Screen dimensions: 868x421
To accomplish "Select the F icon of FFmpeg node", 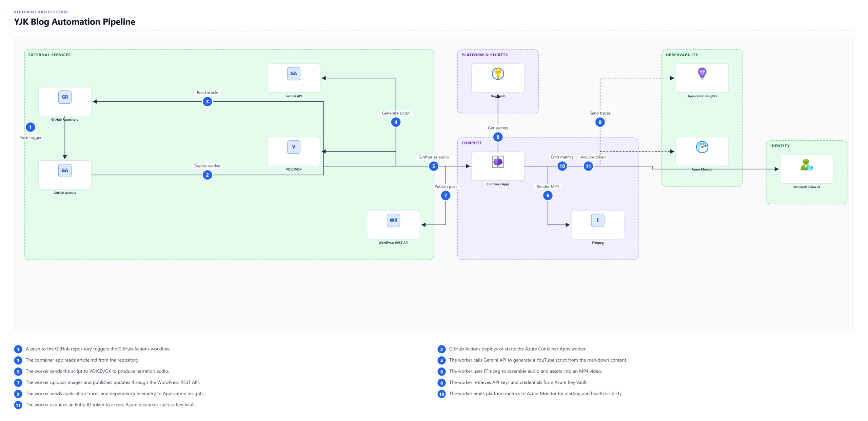I will (597, 220).
